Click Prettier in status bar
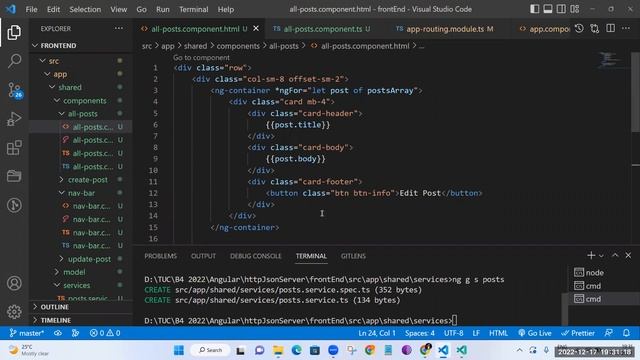Image resolution: width=640 pixels, height=360 pixels. click(x=578, y=333)
